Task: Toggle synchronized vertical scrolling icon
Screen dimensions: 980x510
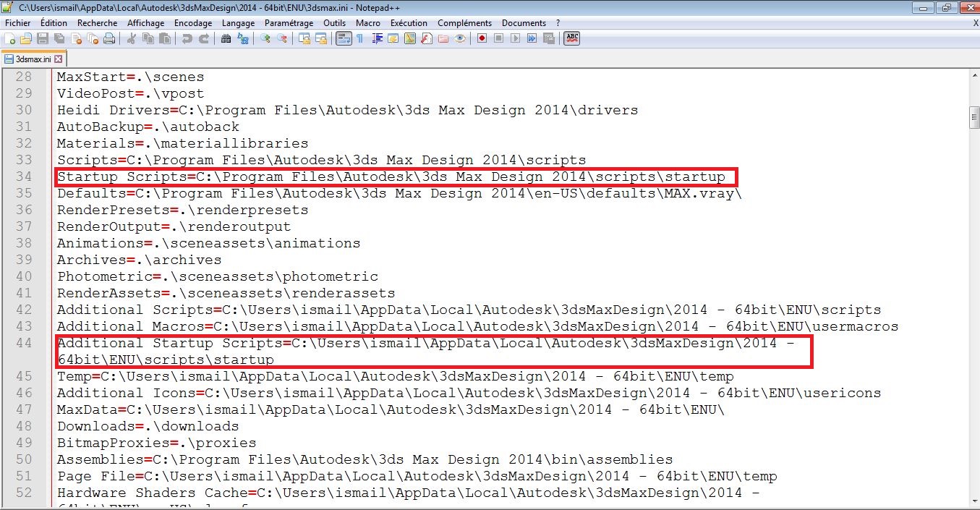Action: 304,38
